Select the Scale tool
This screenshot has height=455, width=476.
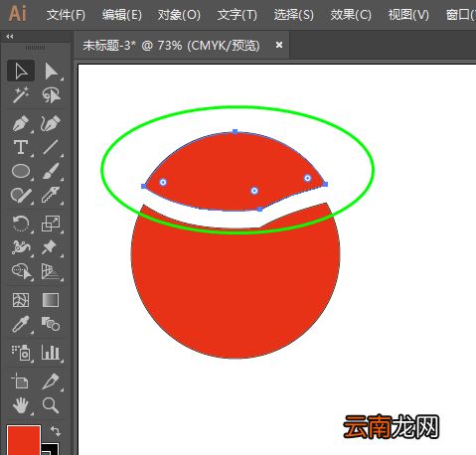pos(51,224)
